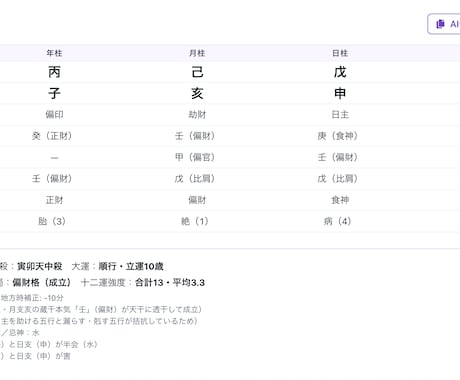The image size is (460, 380).
Task: Click the 胎（3） twelve-stage cell
Action: pos(52,221)
